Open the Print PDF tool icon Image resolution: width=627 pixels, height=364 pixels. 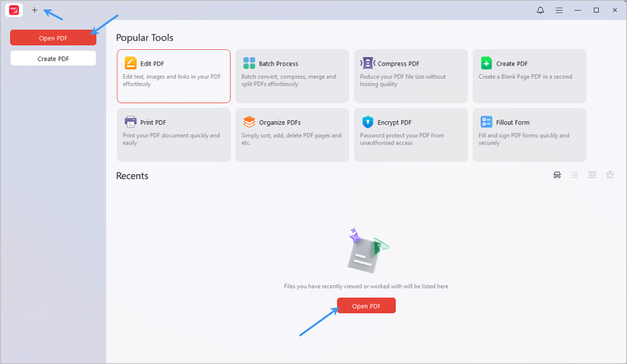[x=131, y=122]
